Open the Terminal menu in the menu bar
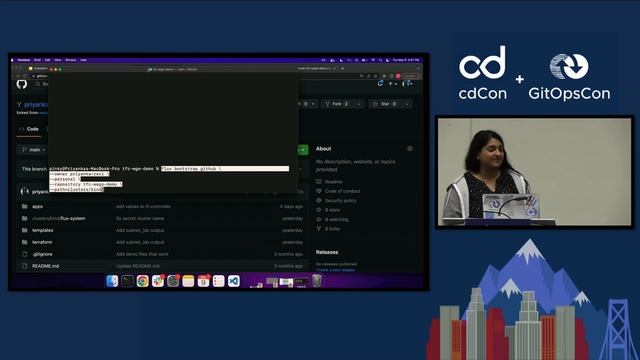Image resolution: width=640 pixels, height=360 pixels. (x=24, y=60)
